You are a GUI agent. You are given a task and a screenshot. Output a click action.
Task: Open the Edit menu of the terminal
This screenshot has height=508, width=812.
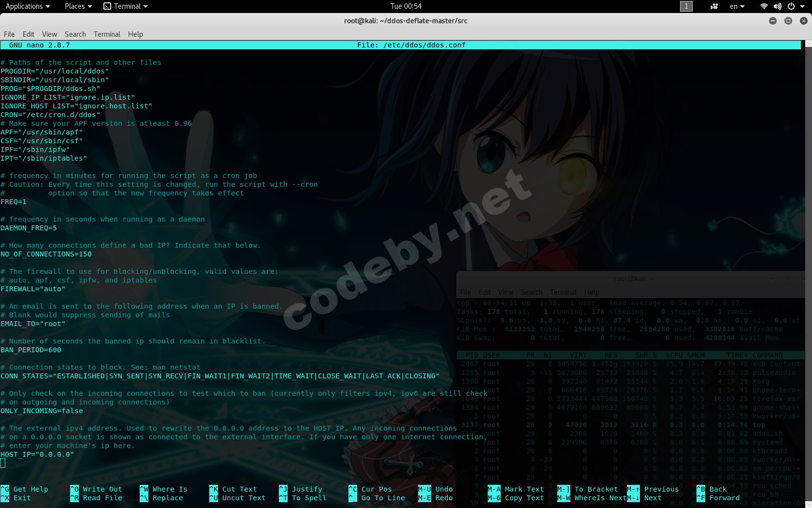(29, 34)
